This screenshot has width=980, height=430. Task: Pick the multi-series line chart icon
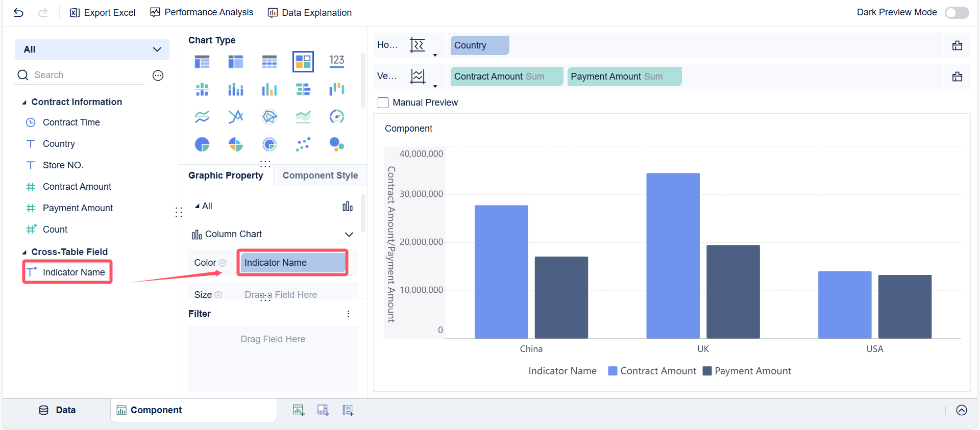tap(236, 117)
